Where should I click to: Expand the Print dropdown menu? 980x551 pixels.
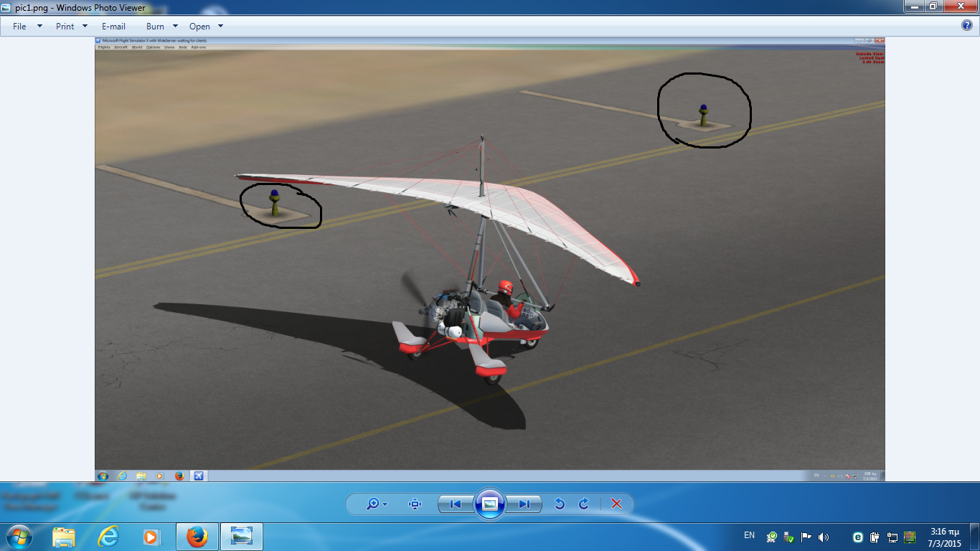click(72, 27)
